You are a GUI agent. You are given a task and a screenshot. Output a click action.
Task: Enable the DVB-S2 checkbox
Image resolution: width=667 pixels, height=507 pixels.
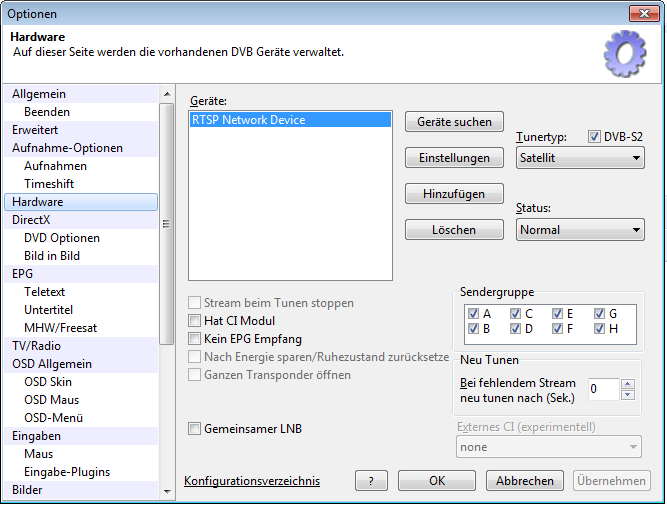[x=594, y=137]
